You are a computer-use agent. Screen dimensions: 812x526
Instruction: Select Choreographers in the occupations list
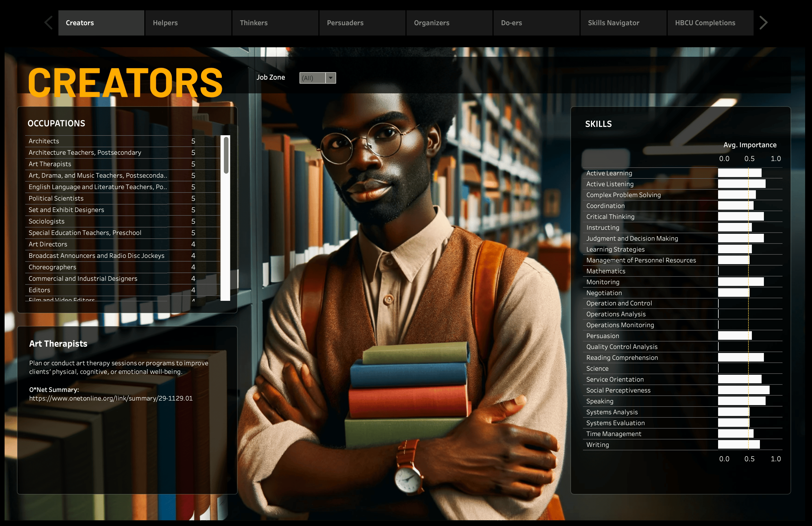click(53, 267)
